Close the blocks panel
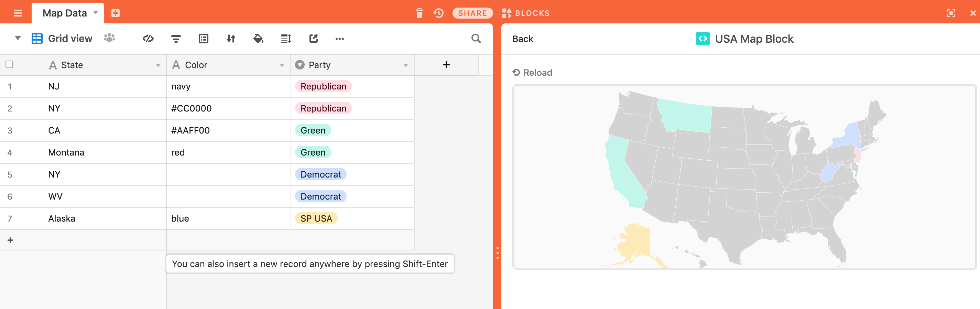 click(973, 13)
